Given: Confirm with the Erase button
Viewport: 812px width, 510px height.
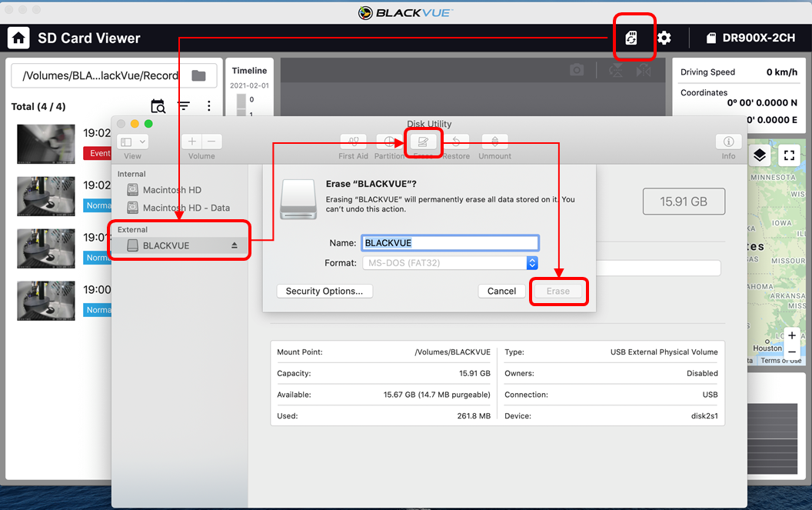Looking at the screenshot, I should coord(558,292).
